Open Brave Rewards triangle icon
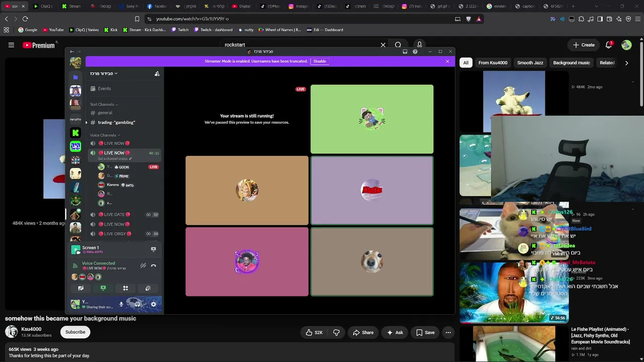Image resolution: width=644 pixels, height=362 pixels. 478,19
